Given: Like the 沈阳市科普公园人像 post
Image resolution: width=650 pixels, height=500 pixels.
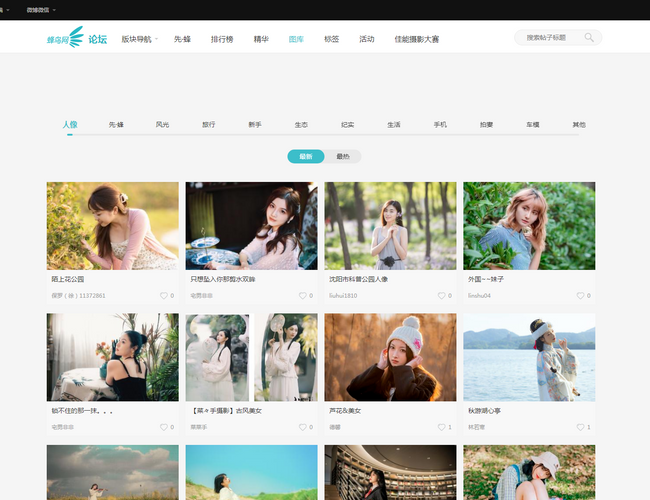Looking at the screenshot, I should [442, 296].
